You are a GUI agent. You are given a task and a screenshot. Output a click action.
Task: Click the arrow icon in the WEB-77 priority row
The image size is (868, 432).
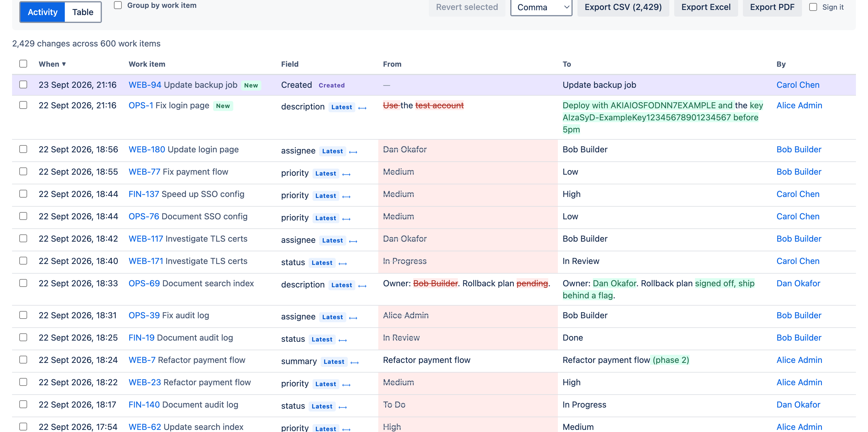click(346, 174)
